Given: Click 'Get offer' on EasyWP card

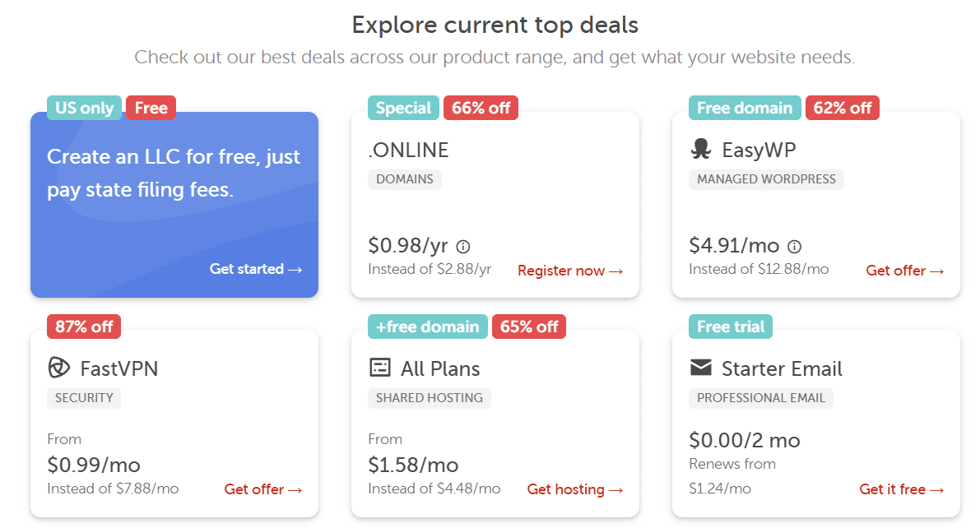Looking at the screenshot, I should (905, 271).
